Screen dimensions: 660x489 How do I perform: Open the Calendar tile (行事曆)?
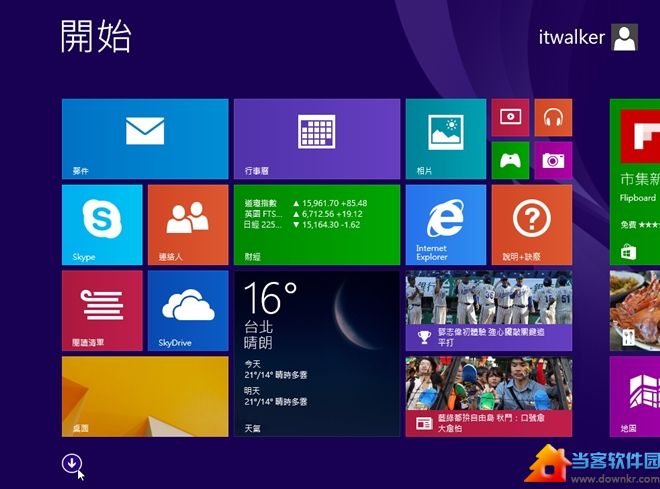(317, 139)
